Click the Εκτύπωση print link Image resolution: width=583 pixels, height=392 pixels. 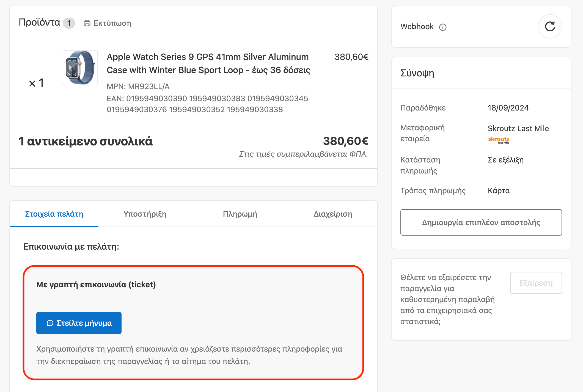tap(108, 23)
